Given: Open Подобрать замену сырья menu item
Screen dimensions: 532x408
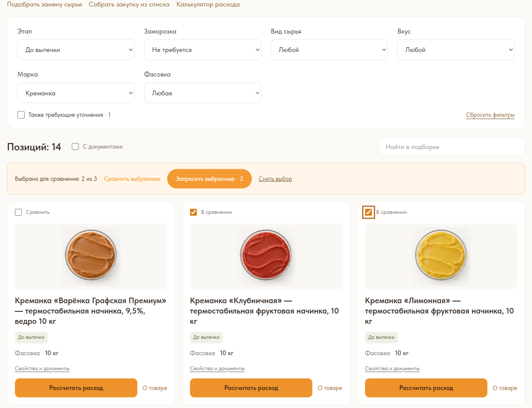Looking at the screenshot, I should (x=45, y=5).
